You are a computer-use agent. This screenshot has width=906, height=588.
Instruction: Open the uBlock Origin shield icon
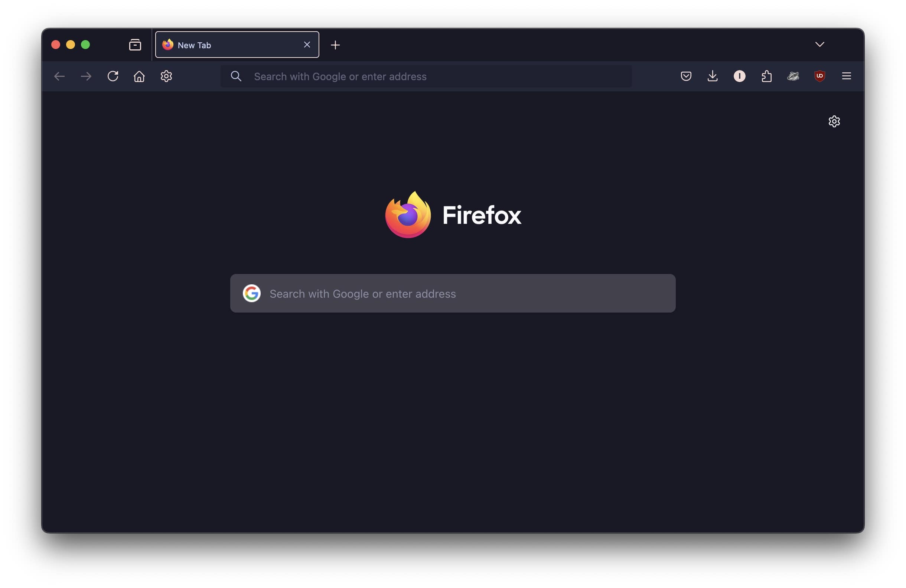point(819,76)
